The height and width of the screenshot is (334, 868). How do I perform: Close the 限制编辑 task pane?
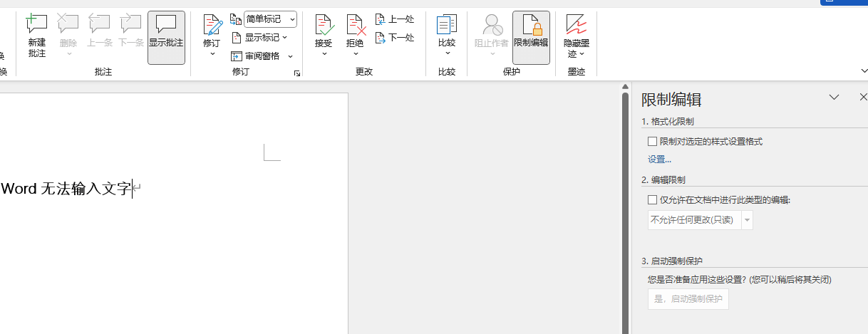[x=863, y=98]
